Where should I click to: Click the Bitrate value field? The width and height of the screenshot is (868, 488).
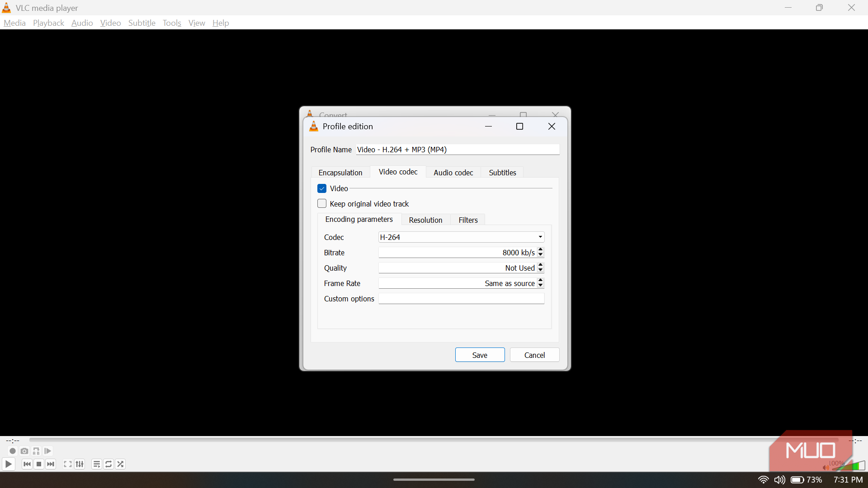click(x=458, y=253)
